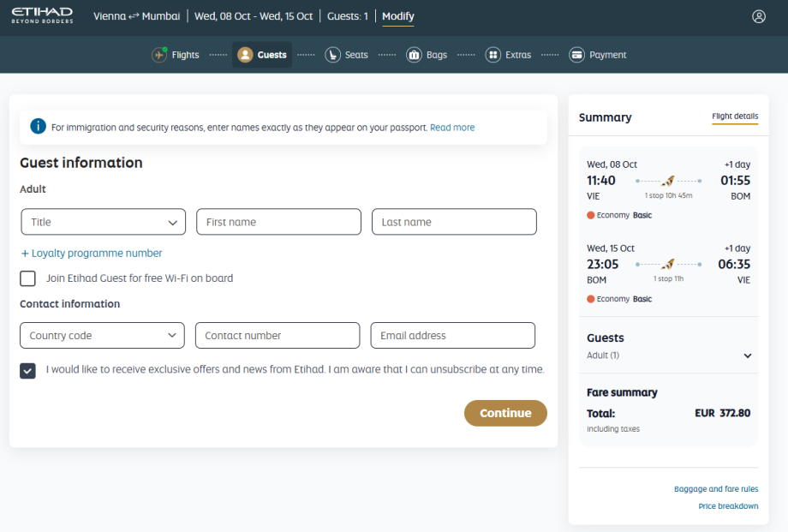Image resolution: width=788 pixels, height=532 pixels.
Task: Open the Title dropdown
Action: click(x=103, y=222)
